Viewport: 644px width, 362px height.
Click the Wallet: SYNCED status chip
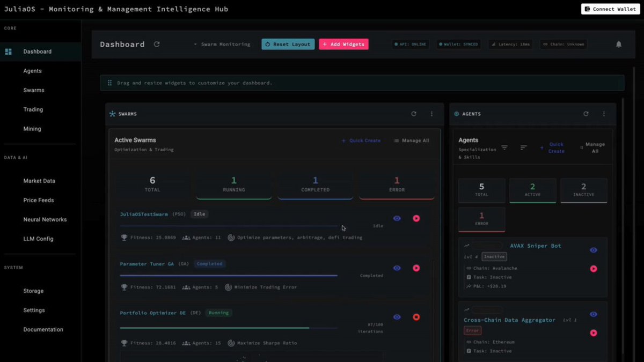click(458, 44)
